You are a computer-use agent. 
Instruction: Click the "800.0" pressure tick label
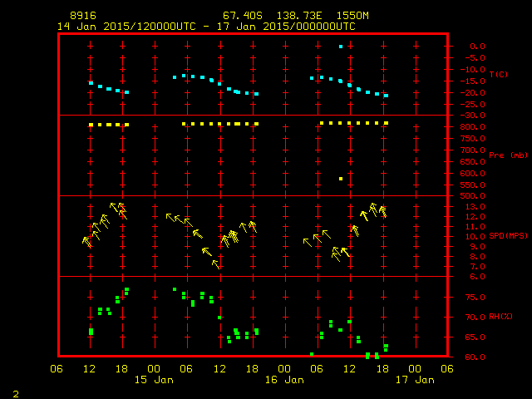click(x=473, y=127)
